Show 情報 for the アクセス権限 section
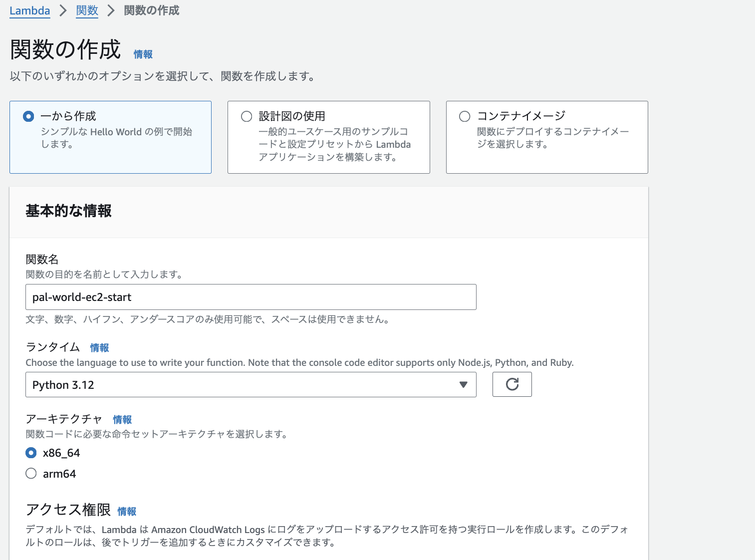Viewport: 755px width, 560px height. pyautogui.click(x=127, y=512)
